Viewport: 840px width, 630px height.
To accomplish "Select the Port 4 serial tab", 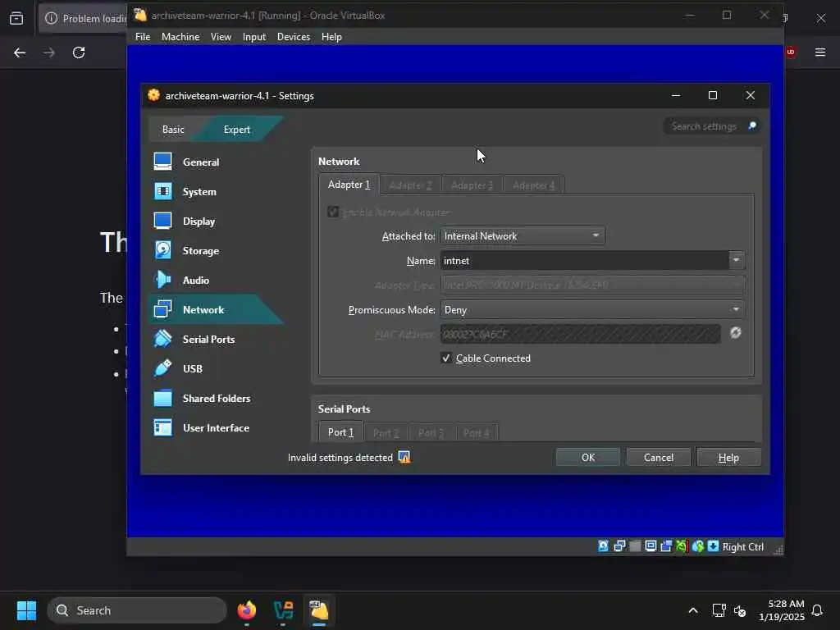I will pos(477,433).
